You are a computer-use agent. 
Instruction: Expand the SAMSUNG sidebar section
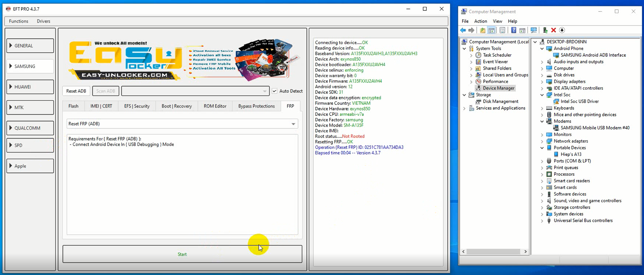tap(30, 66)
